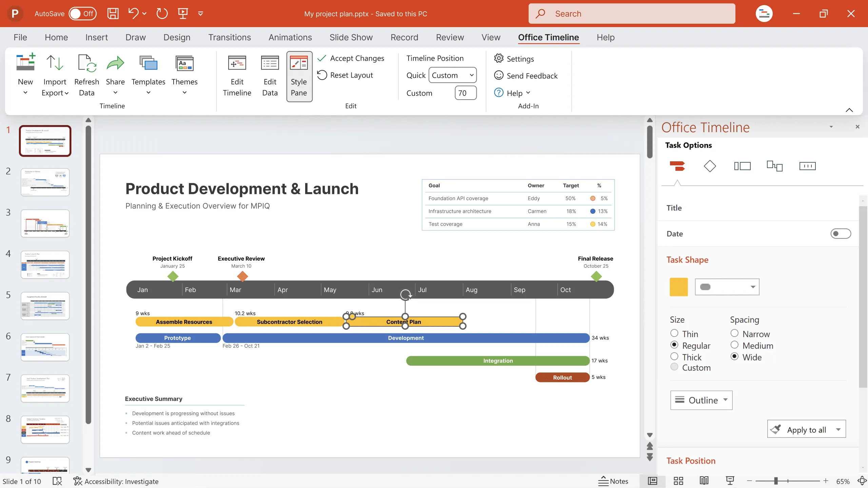Click slide 2 thumbnail in panel

coord(45,182)
